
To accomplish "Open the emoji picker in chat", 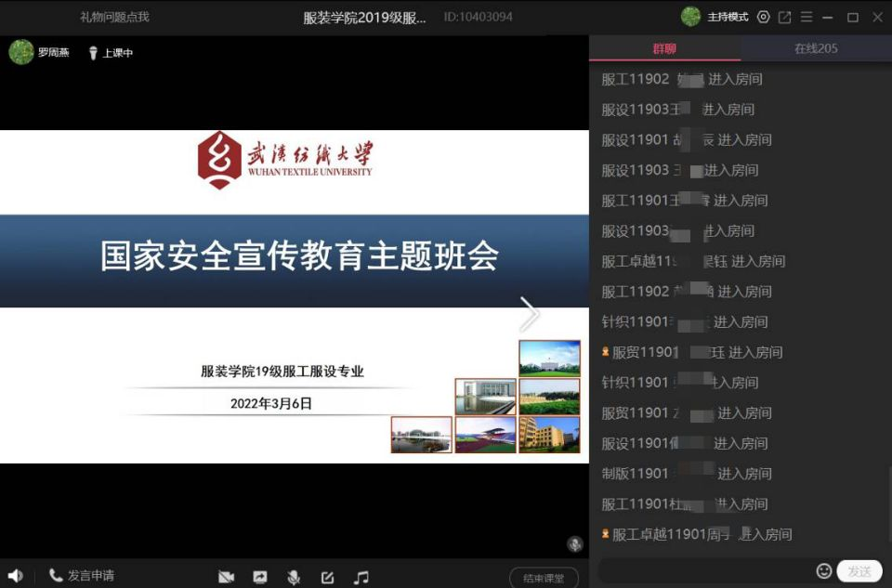I will [823, 570].
